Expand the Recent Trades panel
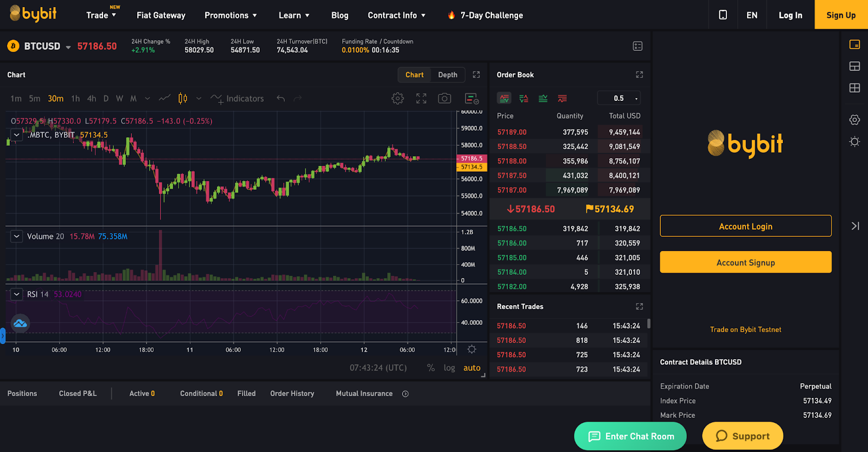The width and height of the screenshot is (868, 452). (640, 307)
